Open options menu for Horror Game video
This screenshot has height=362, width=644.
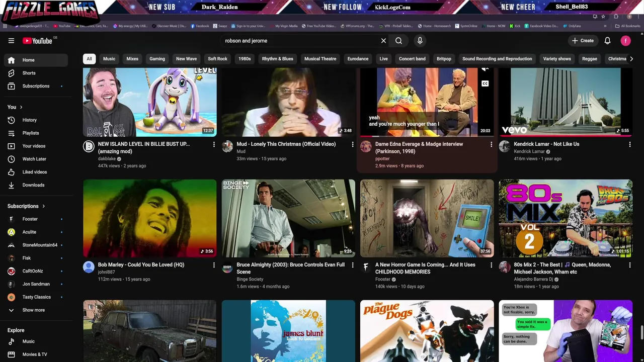pyautogui.click(x=492, y=265)
